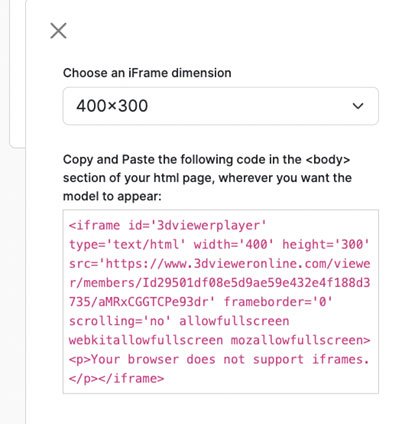Screen dimensions: 406x424
Task: Click inside the embed code text box
Action: pos(221,302)
